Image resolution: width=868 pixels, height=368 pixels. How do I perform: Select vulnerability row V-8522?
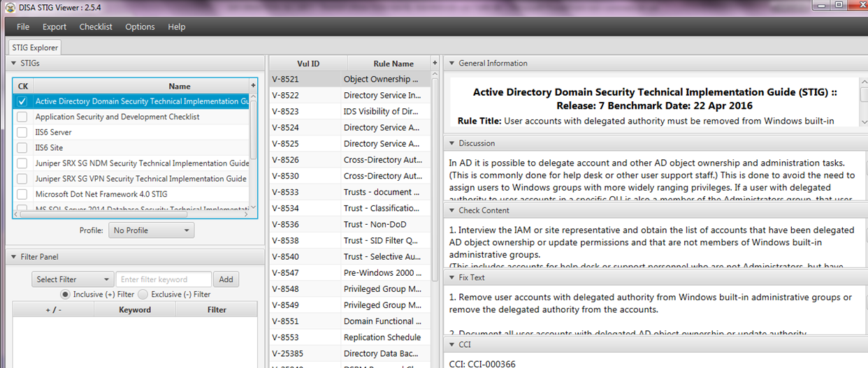350,95
